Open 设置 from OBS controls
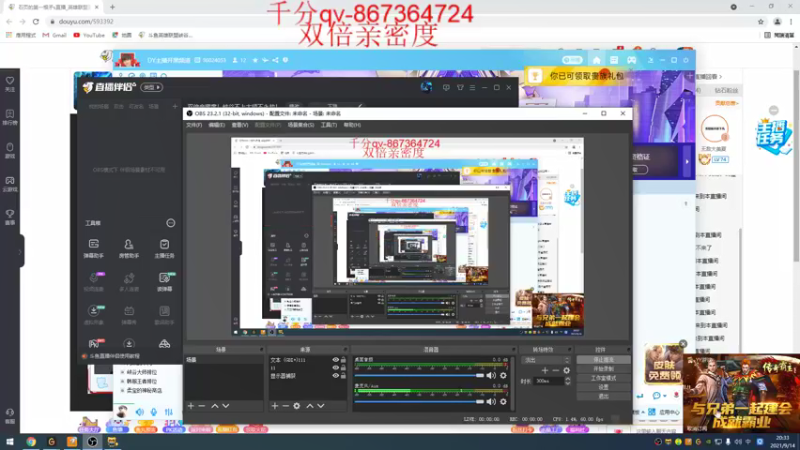The image size is (800, 450). [604, 387]
